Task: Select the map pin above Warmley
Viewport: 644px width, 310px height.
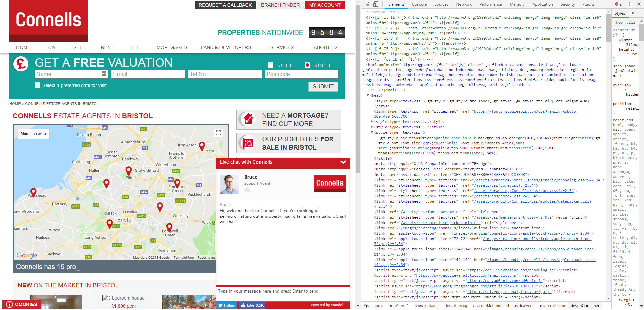Action: pos(160,207)
